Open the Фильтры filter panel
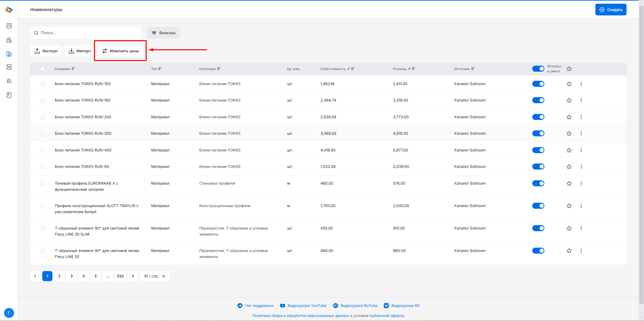Screen dimensions: 644x321 pyautogui.click(x=163, y=33)
